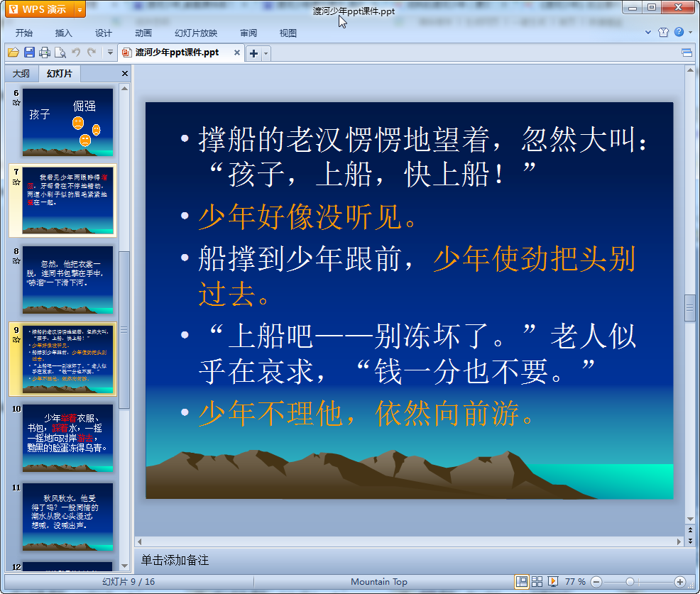Close the 渡河少年ppt课件.ppt document tab

[x=237, y=53]
